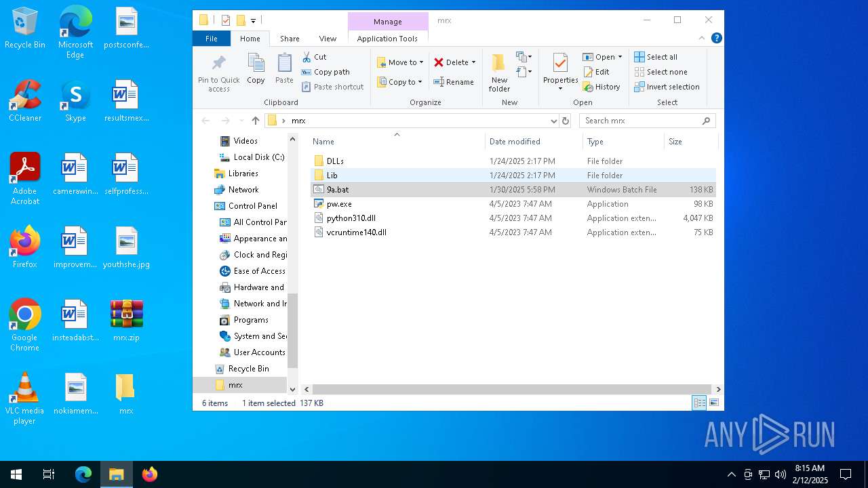Switch to the Home ribbon tab
This screenshot has height=488, width=868.
[x=250, y=39]
